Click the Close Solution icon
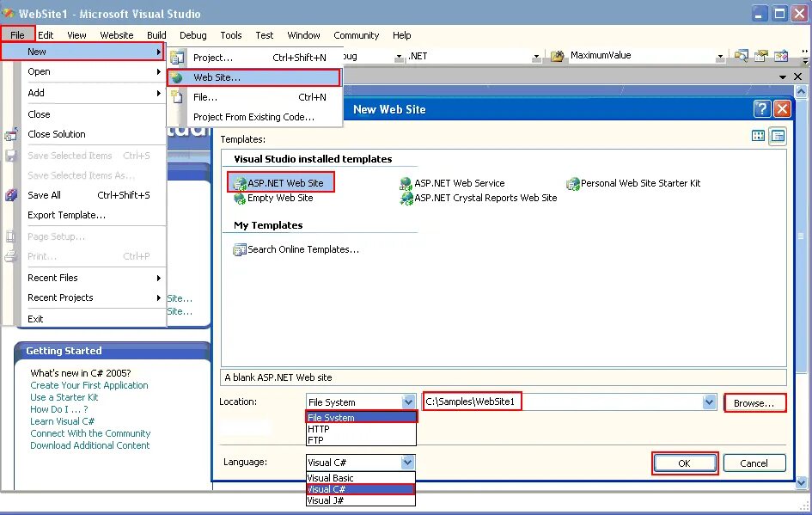This screenshot has height=515, width=812. point(11,135)
